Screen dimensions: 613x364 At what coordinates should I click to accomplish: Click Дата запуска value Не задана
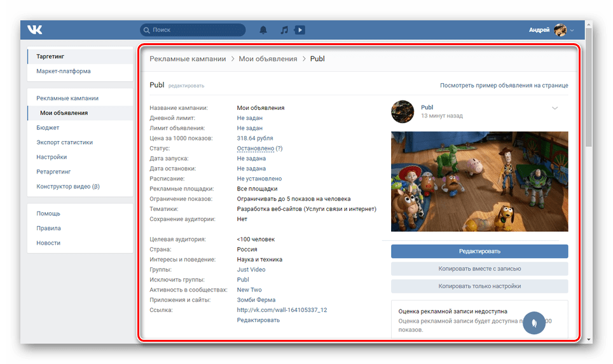pos(251,159)
